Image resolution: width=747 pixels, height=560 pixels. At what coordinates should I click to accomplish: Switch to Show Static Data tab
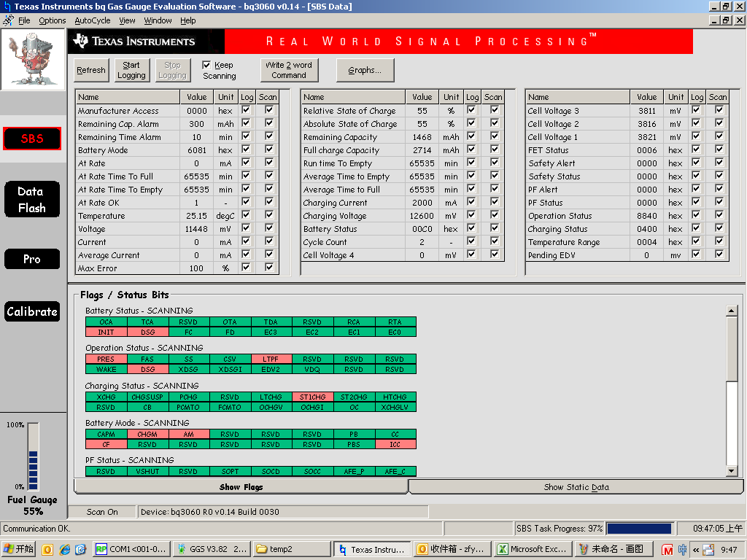coord(576,486)
